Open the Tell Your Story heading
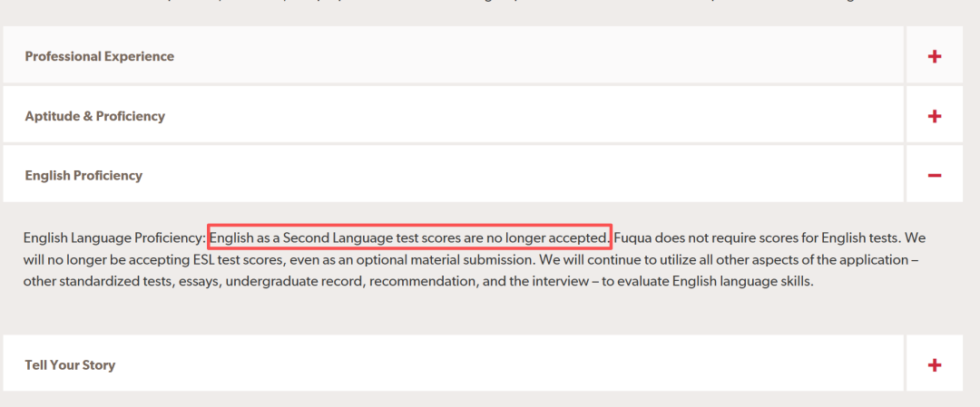 click(70, 365)
